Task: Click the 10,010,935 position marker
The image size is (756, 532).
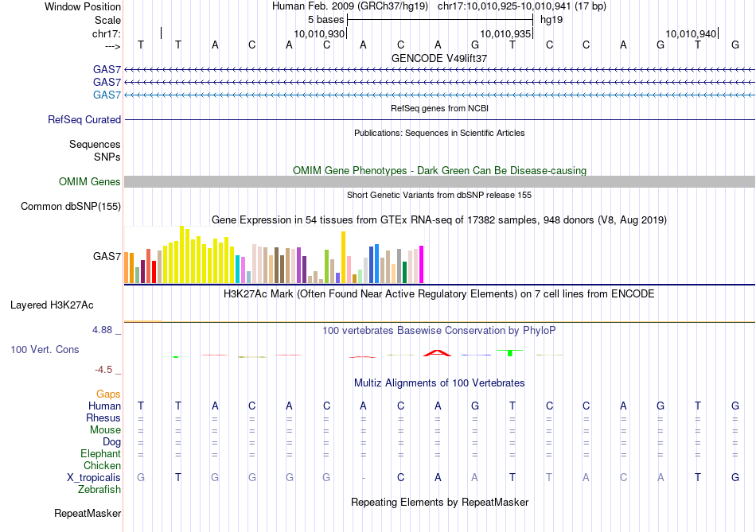Action: tap(505, 33)
